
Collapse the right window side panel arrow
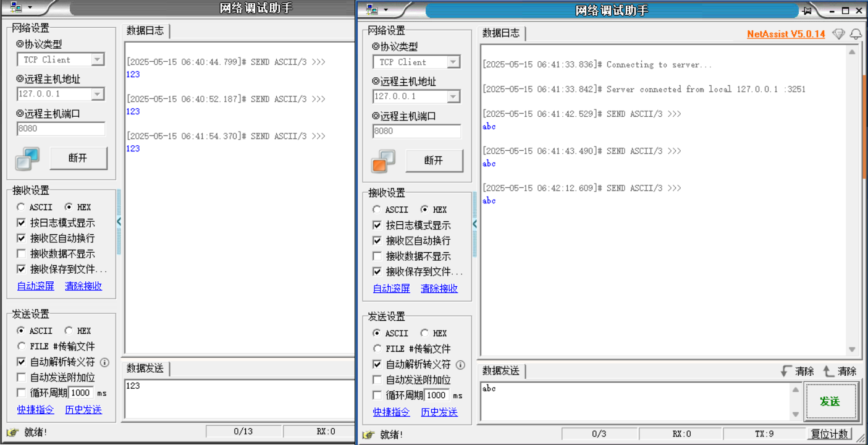[x=474, y=224]
